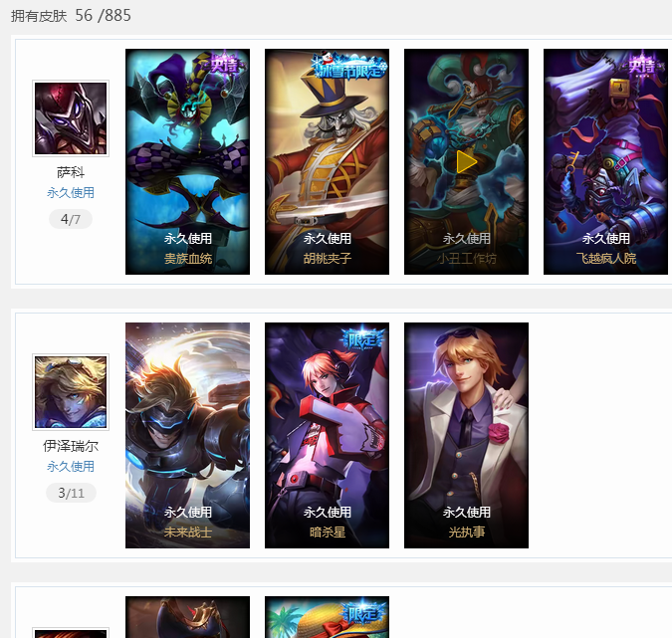The image size is (672, 638).
Task: Click the 限定 badge on 暗杀星
Action: (x=362, y=338)
